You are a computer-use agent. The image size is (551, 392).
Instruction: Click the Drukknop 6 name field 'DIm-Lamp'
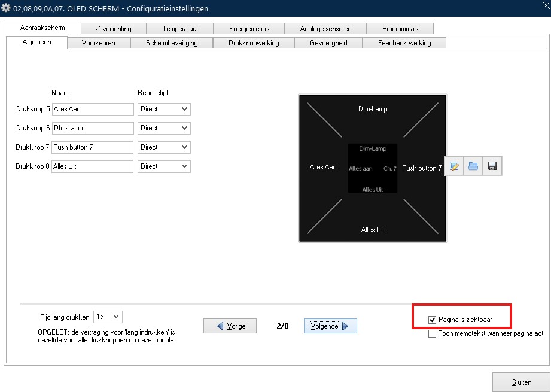tap(93, 128)
